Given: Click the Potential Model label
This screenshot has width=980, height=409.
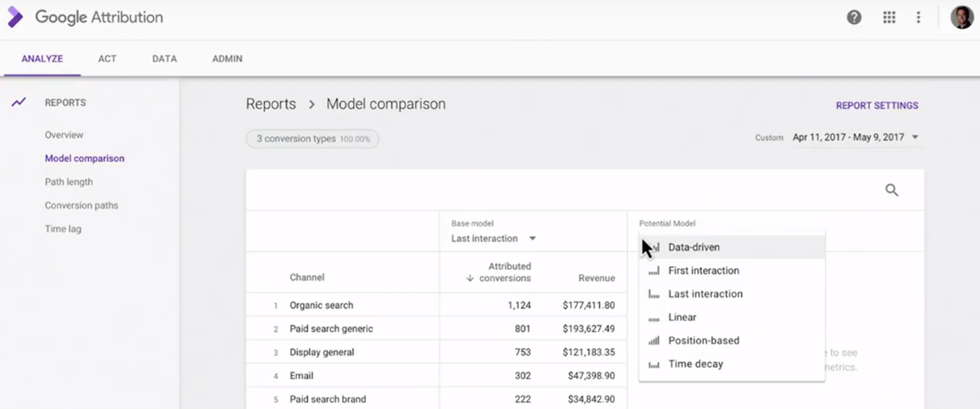Looking at the screenshot, I should 667,224.
